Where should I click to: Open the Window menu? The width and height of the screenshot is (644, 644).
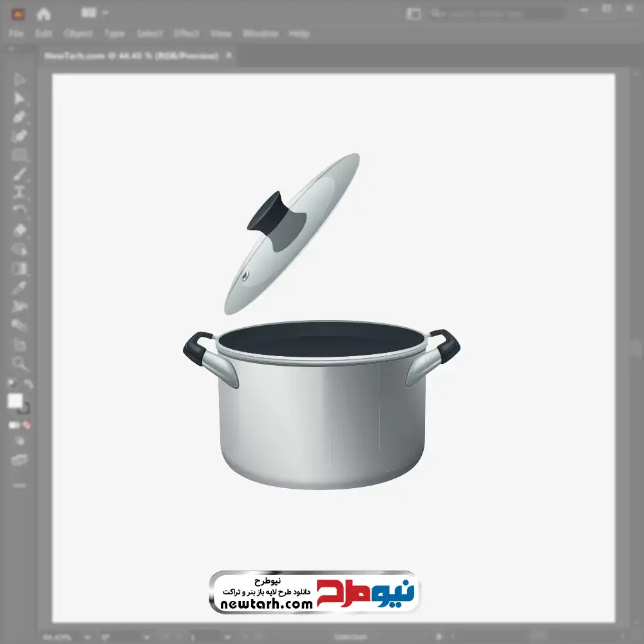tap(260, 33)
